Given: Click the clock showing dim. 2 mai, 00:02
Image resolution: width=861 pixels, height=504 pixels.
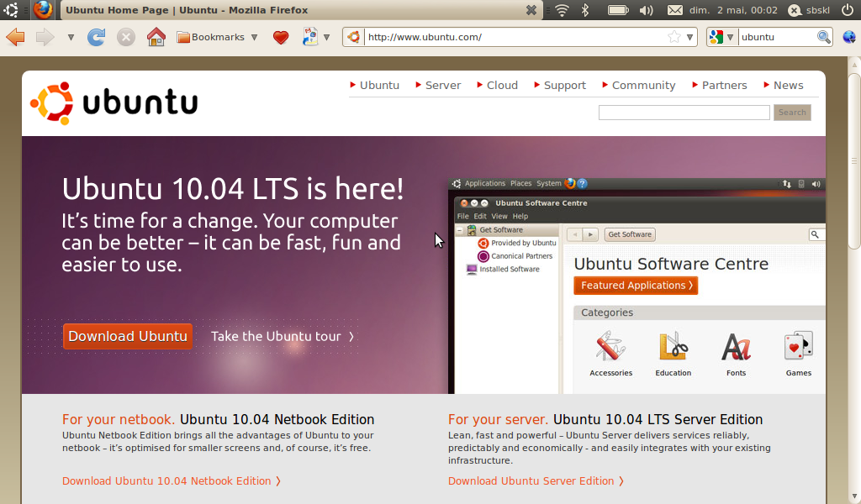Looking at the screenshot, I should (x=733, y=10).
